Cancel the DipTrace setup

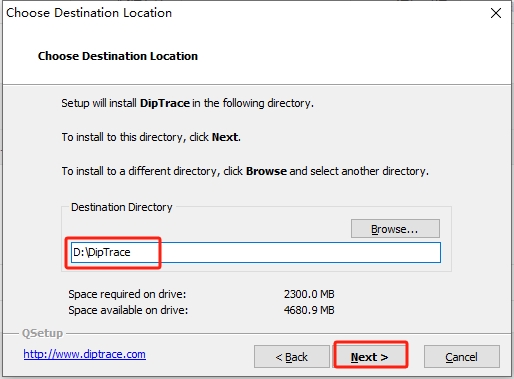[x=462, y=357]
